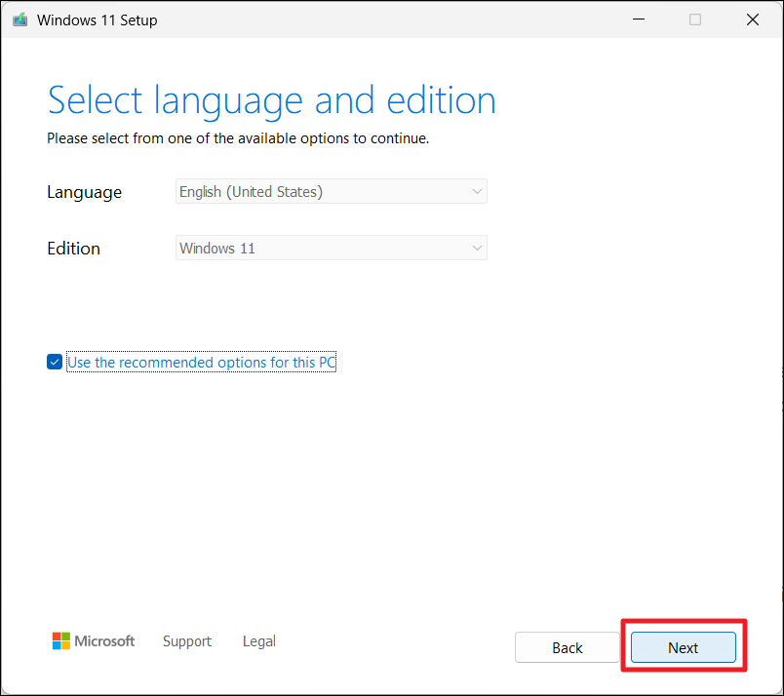This screenshot has width=784, height=696.
Task: Click the grayed-out maximize button
Action: [x=695, y=19]
